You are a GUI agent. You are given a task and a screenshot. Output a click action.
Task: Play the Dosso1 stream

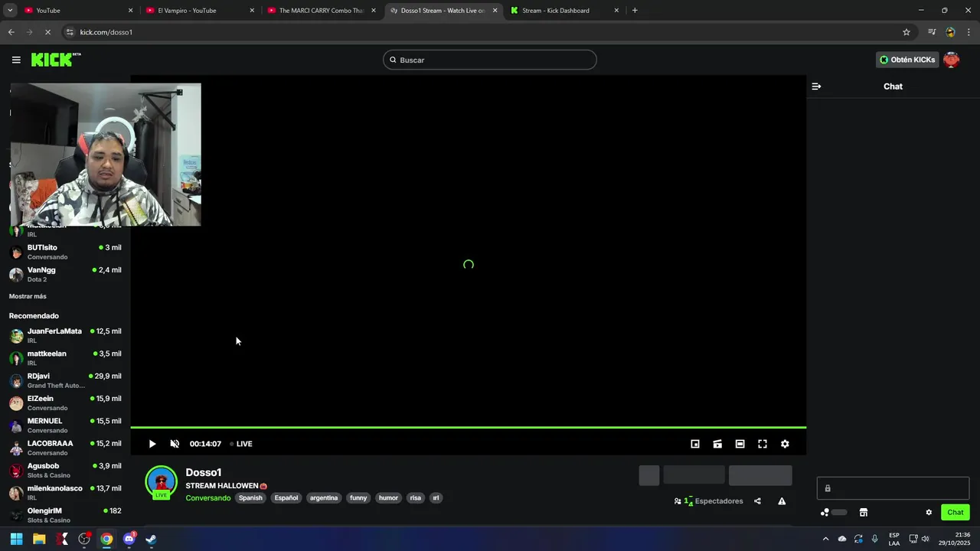coord(152,444)
